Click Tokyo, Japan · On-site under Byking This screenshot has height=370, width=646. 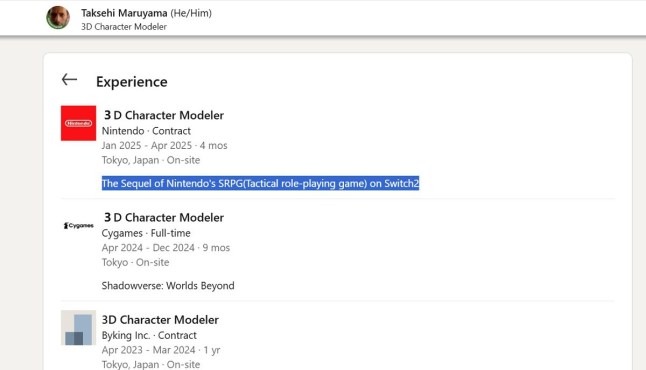pos(151,364)
